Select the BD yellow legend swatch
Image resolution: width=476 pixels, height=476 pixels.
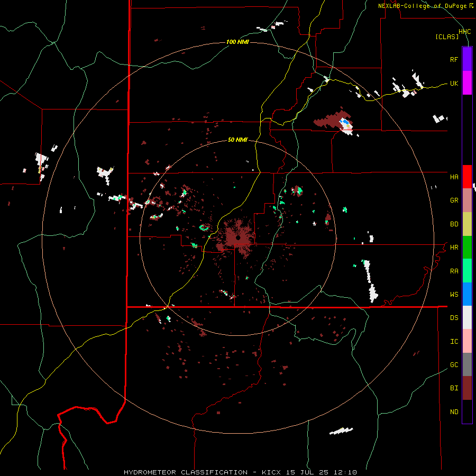467,224
